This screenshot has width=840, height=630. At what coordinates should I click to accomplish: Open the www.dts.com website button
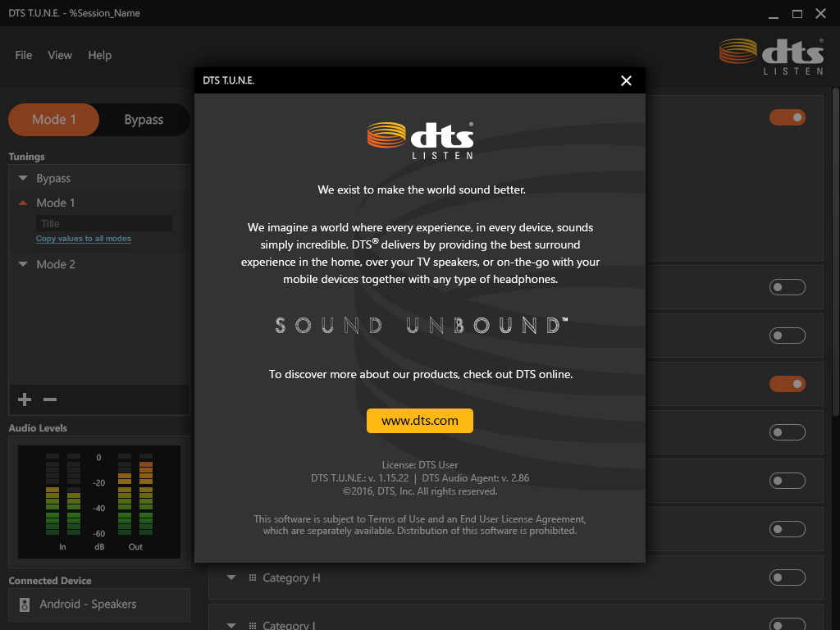[x=419, y=421]
